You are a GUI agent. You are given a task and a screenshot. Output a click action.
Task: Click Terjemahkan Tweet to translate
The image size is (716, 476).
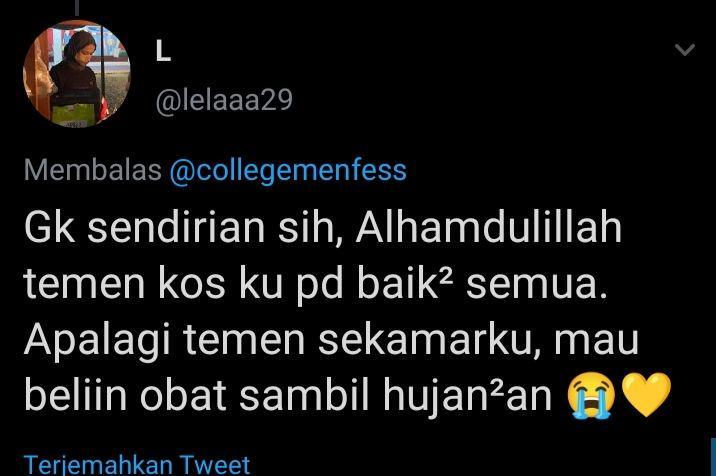click(137, 465)
